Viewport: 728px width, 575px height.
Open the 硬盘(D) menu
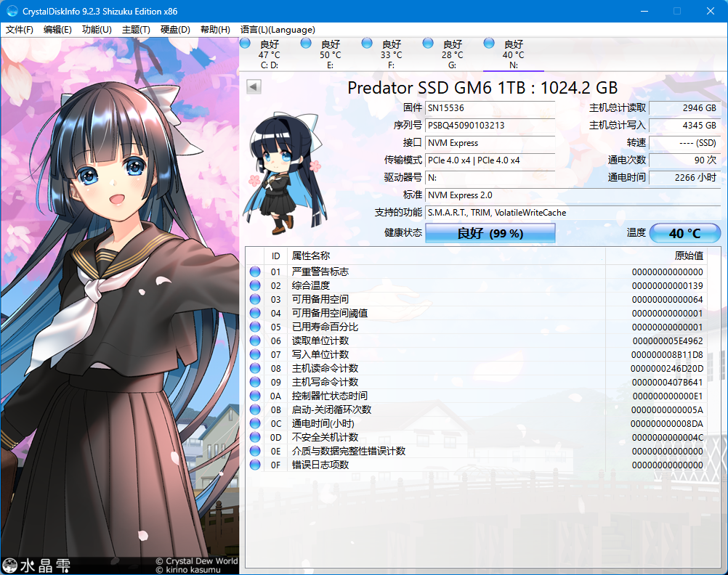175,30
